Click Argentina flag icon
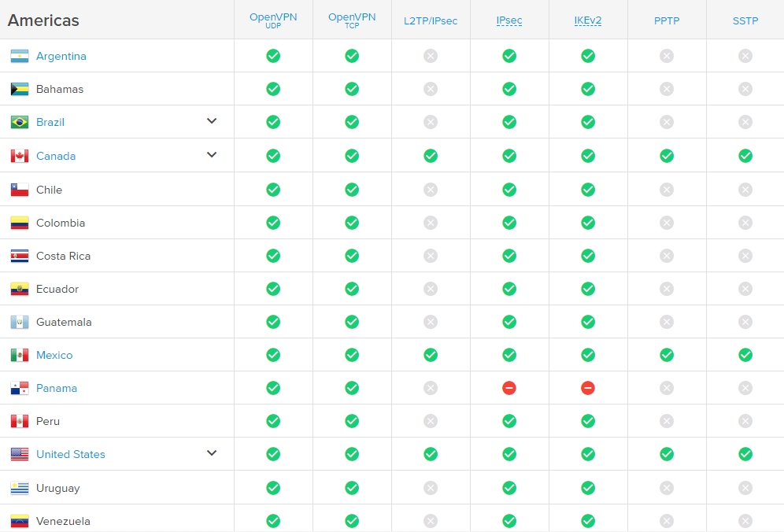Image resolution: width=784 pixels, height=532 pixels. click(20, 56)
